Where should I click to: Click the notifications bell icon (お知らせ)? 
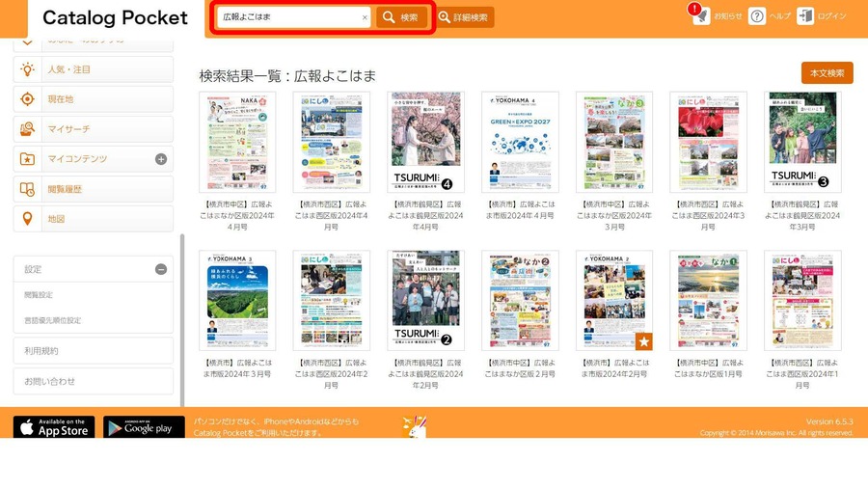[701, 16]
